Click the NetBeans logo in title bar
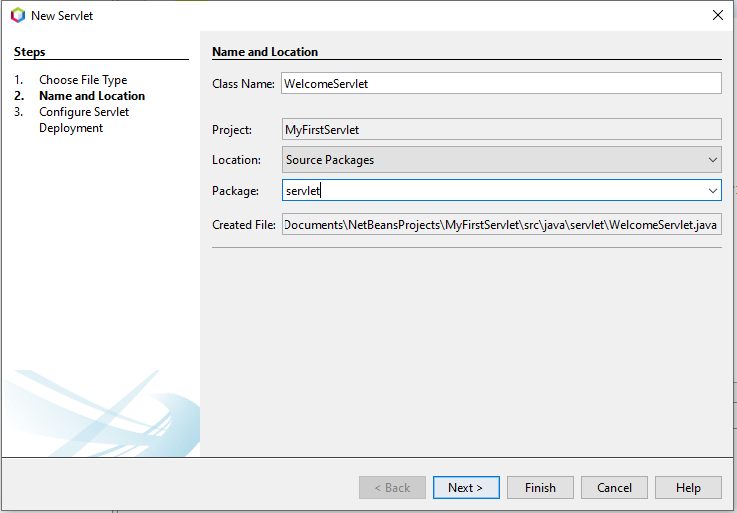The width and height of the screenshot is (737, 513). click(17, 16)
